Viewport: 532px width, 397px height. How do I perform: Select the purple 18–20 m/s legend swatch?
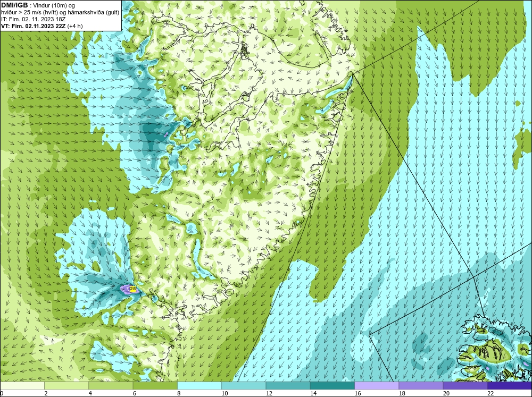421,386
